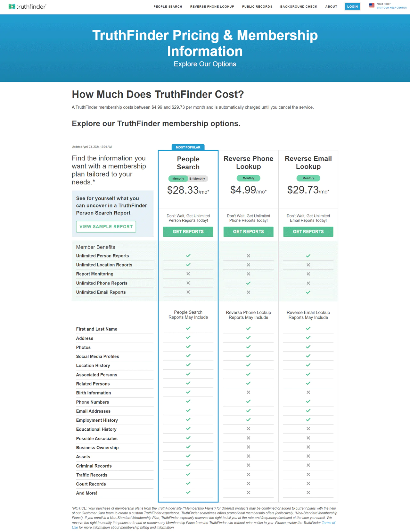Click the US flag icon
Viewport: 410px width, 532px height.
pyautogui.click(x=372, y=5)
